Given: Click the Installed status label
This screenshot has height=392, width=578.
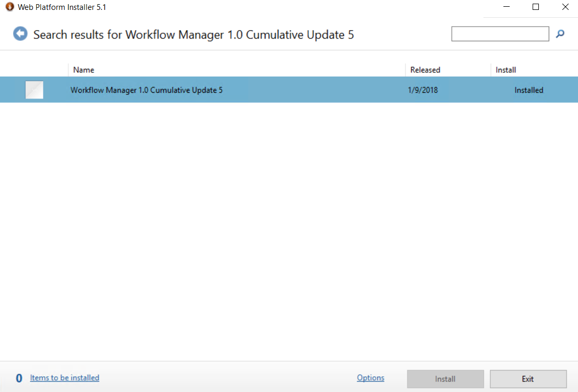Looking at the screenshot, I should [x=528, y=90].
